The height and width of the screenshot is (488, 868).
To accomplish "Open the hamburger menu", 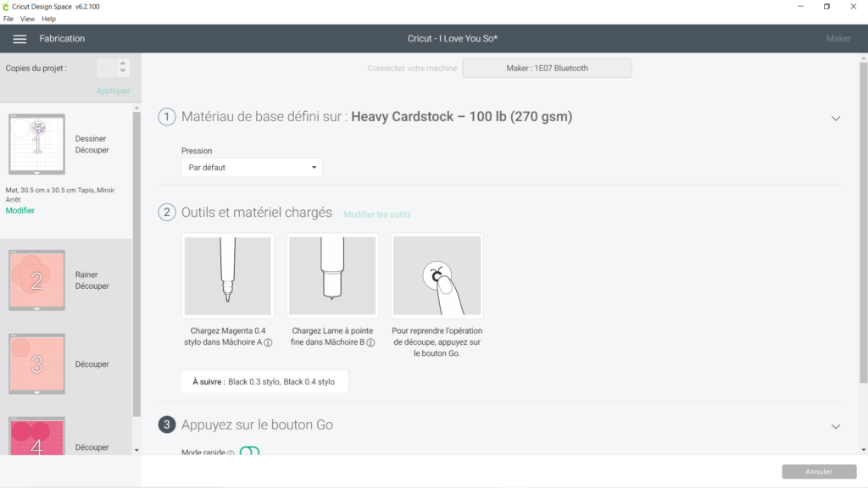I will [19, 39].
